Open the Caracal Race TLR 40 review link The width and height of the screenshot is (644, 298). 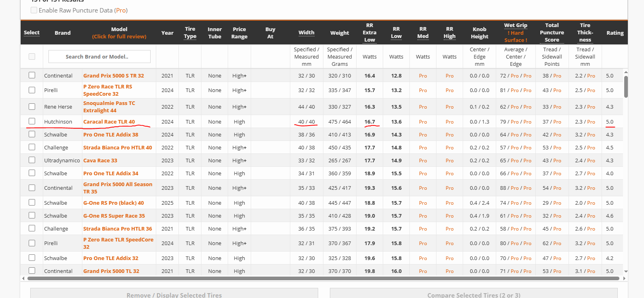click(x=109, y=122)
